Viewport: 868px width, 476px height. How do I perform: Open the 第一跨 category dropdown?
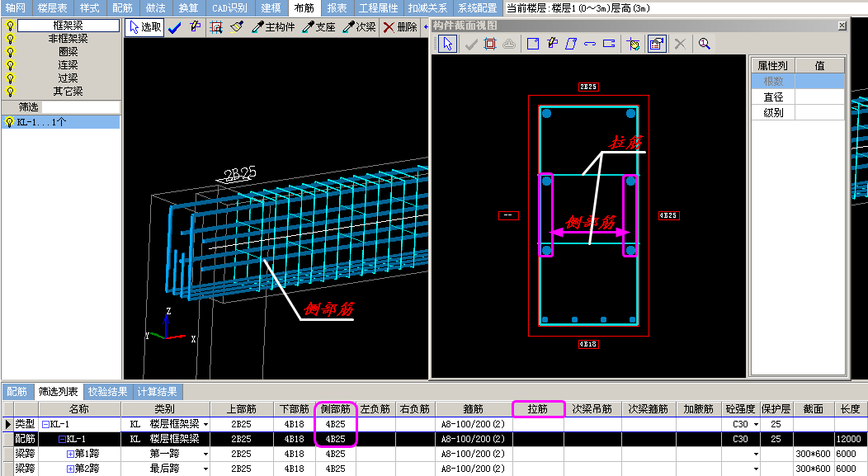pos(205,455)
